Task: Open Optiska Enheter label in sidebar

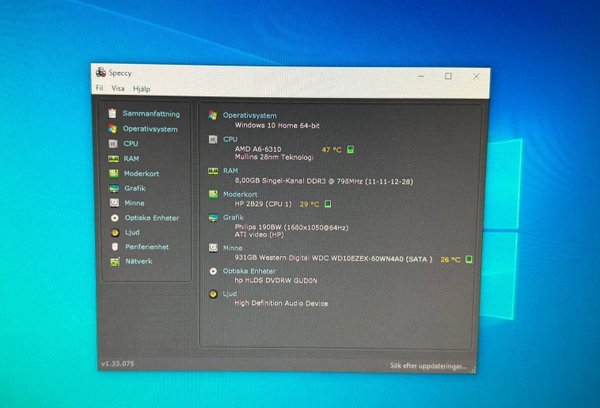Action: coord(152,218)
